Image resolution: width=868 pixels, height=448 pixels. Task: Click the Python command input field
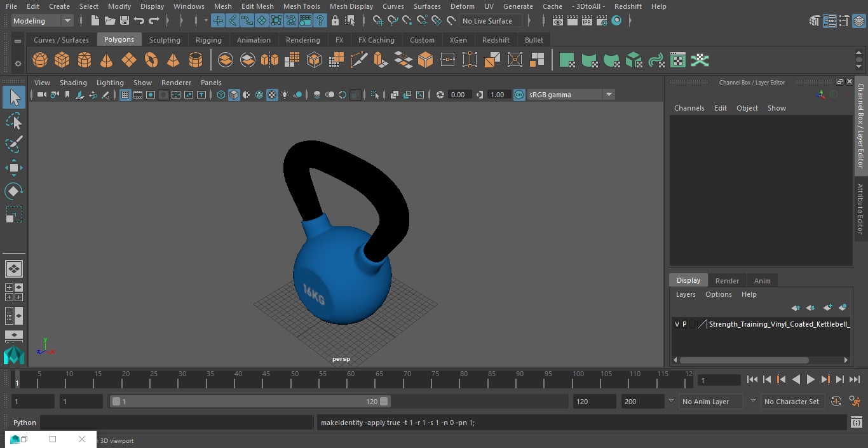tap(177, 423)
